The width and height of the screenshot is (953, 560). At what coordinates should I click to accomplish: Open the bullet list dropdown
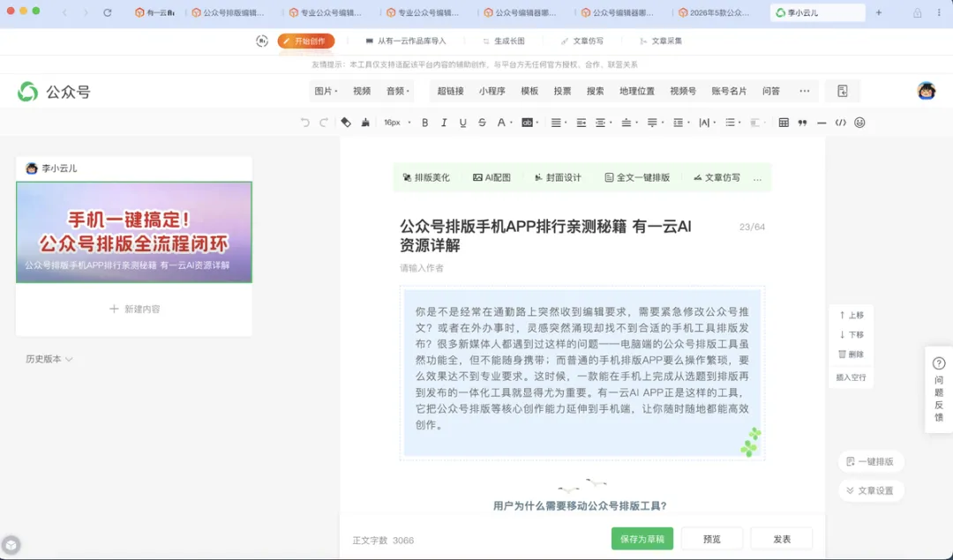coord(732,123)
